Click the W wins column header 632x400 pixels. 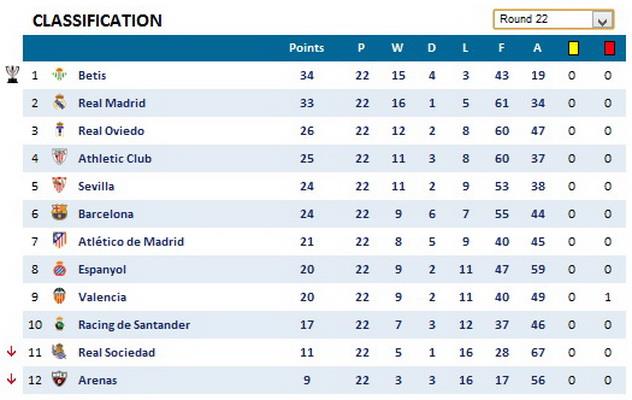pos(397,47)
